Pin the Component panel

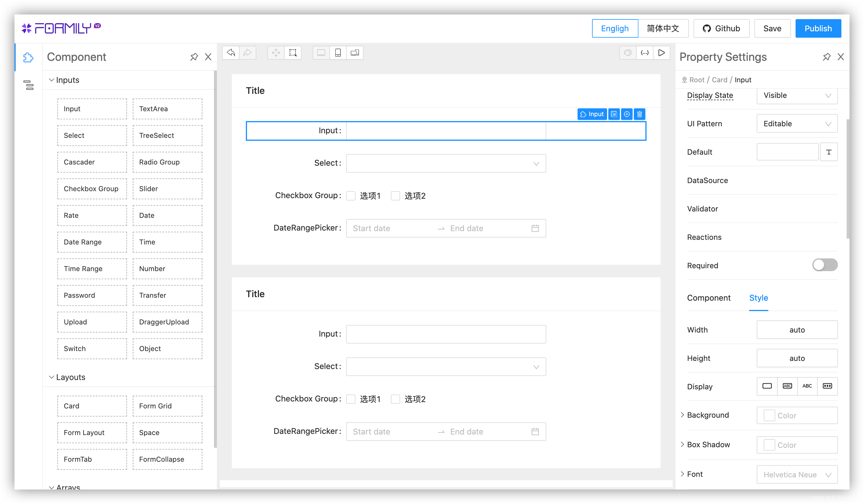[194, 57]
